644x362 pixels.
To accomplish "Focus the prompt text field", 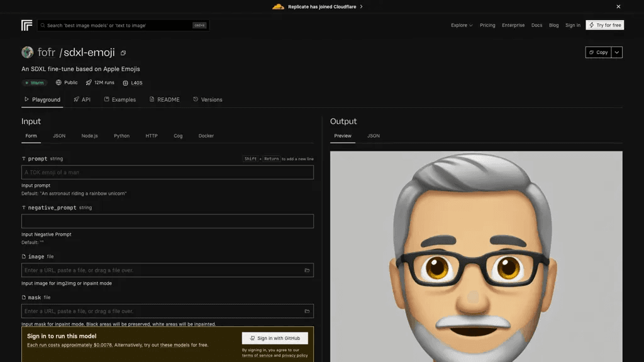I will coord(167,172).
